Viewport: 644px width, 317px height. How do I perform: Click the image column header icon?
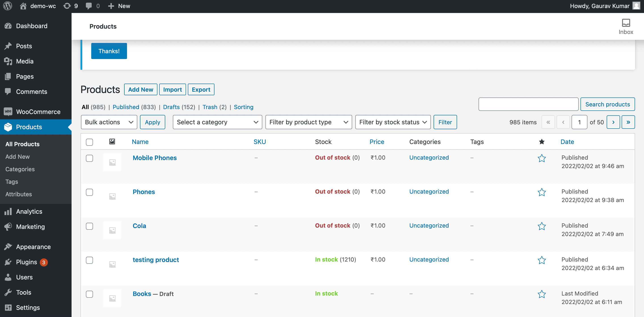(112, 142)
